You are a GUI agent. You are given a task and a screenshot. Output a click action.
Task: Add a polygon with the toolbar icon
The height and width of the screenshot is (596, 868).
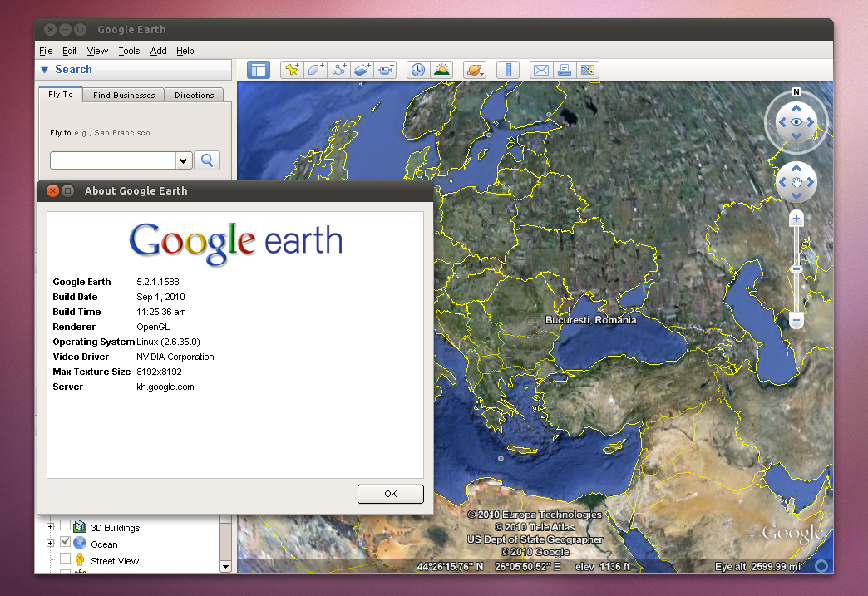pyautogui.click(x=316, y=70)
